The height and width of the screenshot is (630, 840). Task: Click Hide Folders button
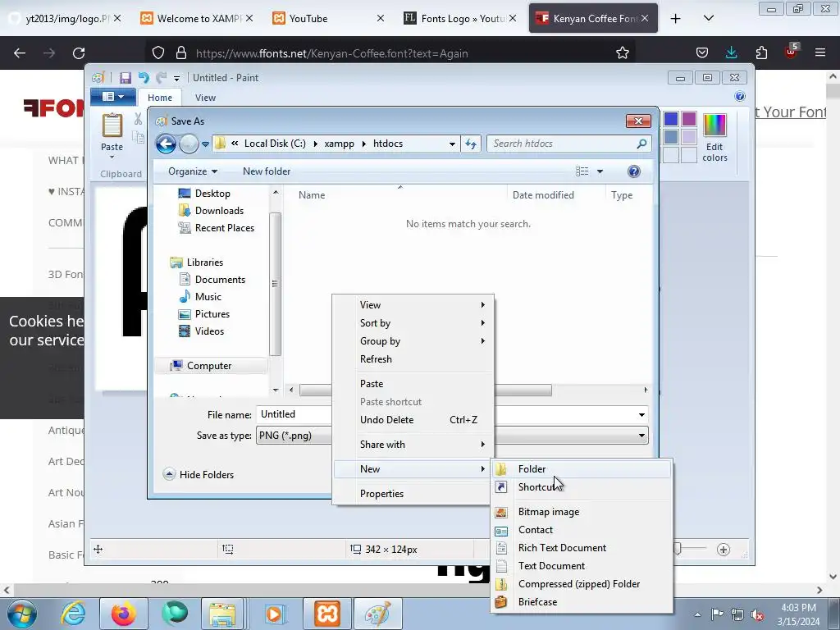click(x=199, y=475)
